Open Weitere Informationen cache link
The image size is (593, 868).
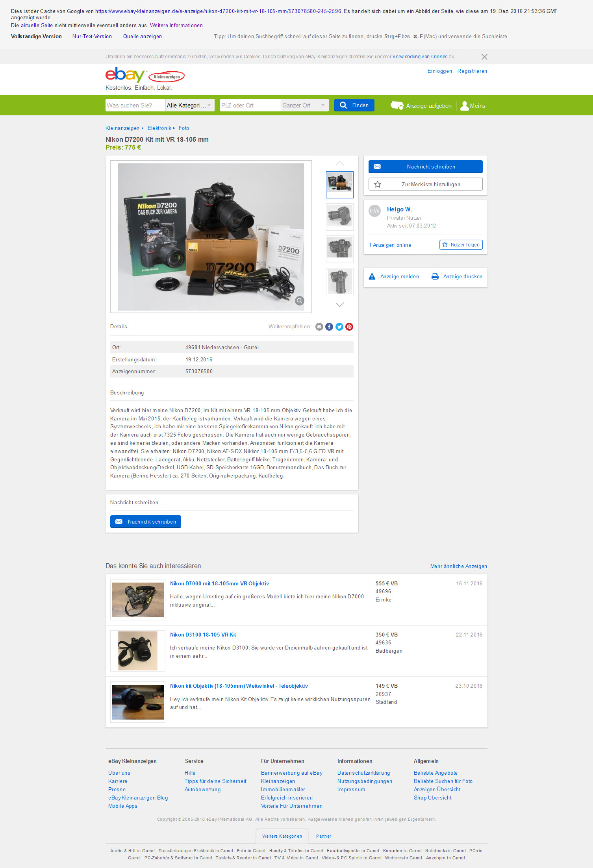pyautogui.click(x=176, y=25)
